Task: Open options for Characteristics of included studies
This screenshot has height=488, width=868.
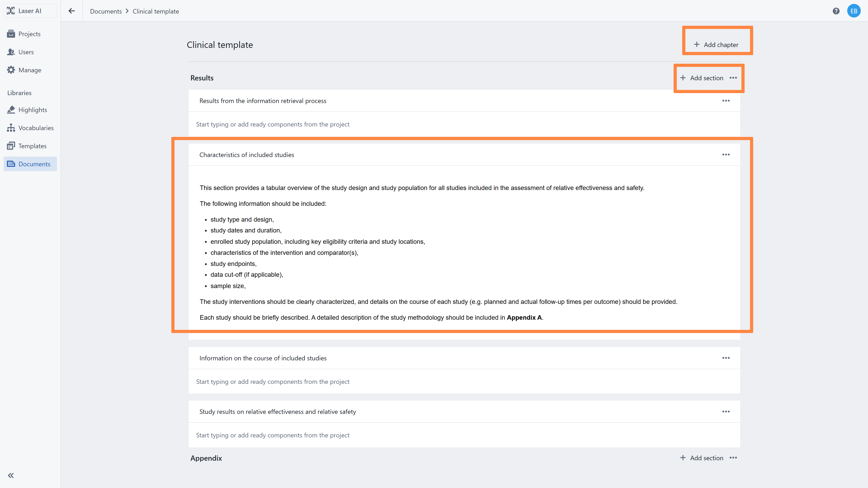Action: 726,155
